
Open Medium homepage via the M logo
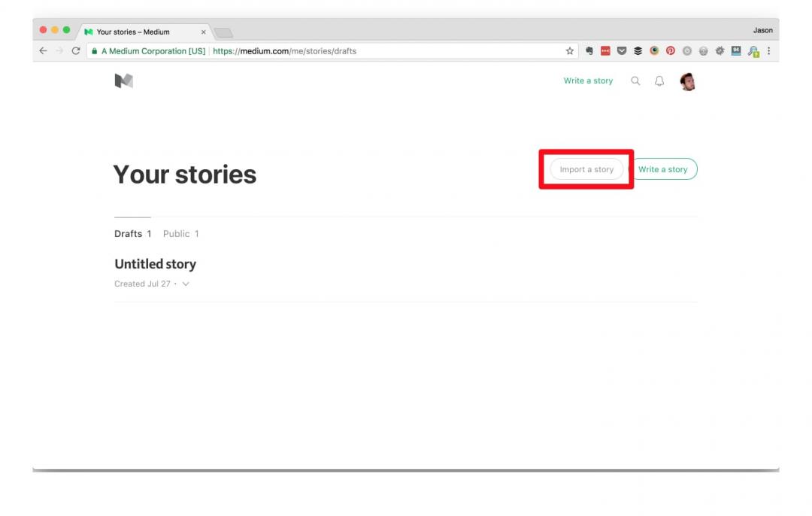tap(124, 80)
